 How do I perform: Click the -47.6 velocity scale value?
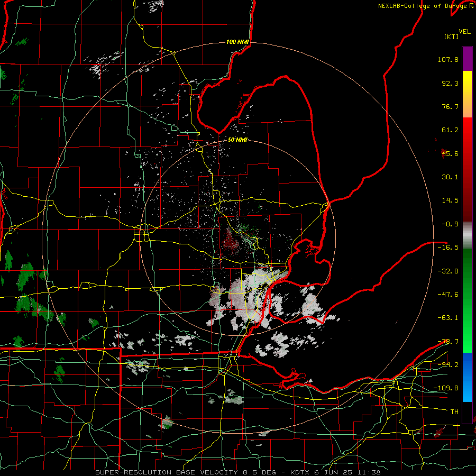448,295
